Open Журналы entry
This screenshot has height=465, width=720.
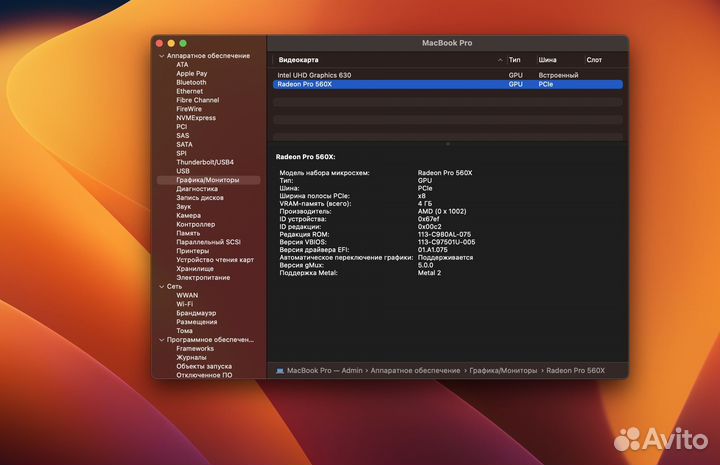(191, 358)
